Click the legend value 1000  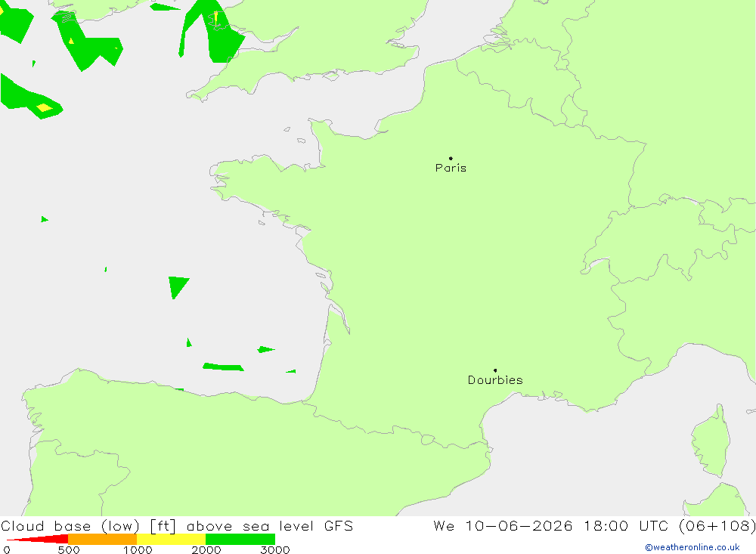138,549
